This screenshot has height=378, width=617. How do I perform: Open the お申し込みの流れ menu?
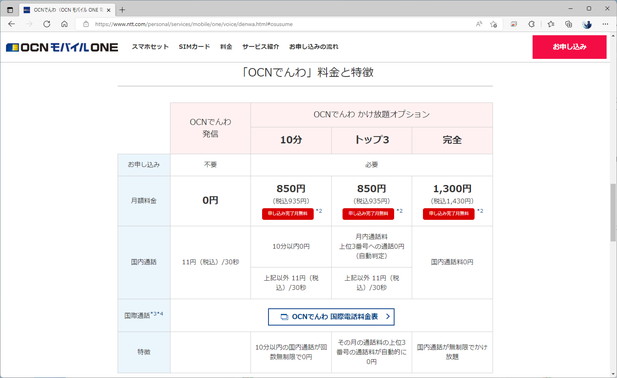pos(314,46)
